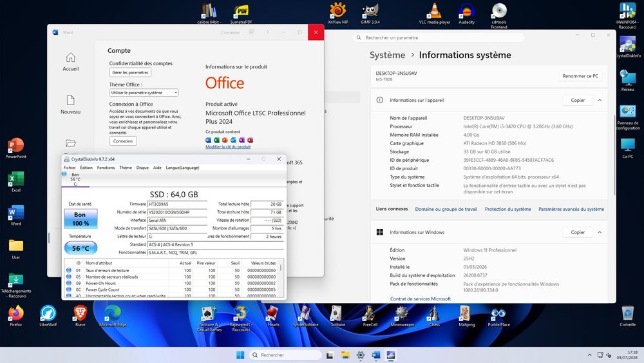Launch Firefox from the desktop
Screen dimensions: 644x363
coord(16,316)
